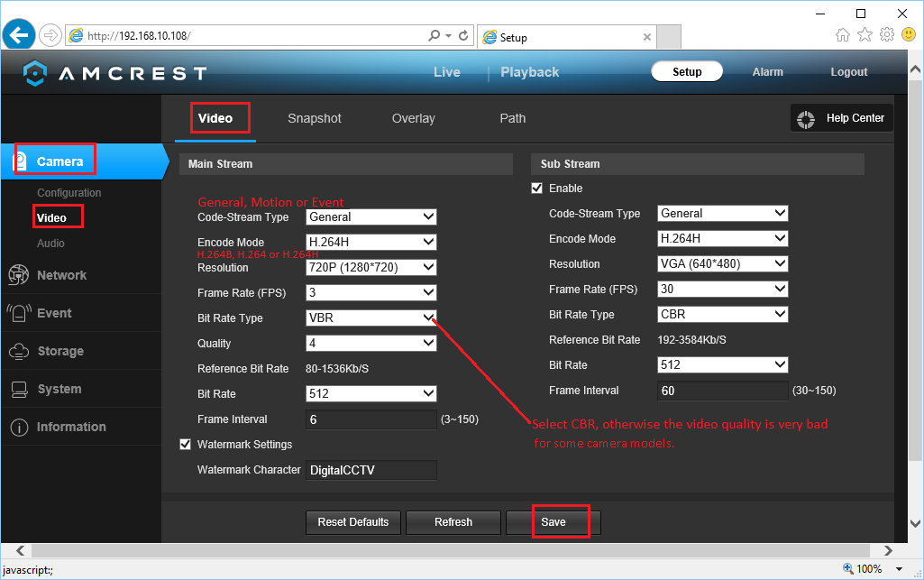Expand the Sub Stream Frame Rate dropdown
Image resolution: width=924 pixels, height=580 pixels.
[723, 289]
